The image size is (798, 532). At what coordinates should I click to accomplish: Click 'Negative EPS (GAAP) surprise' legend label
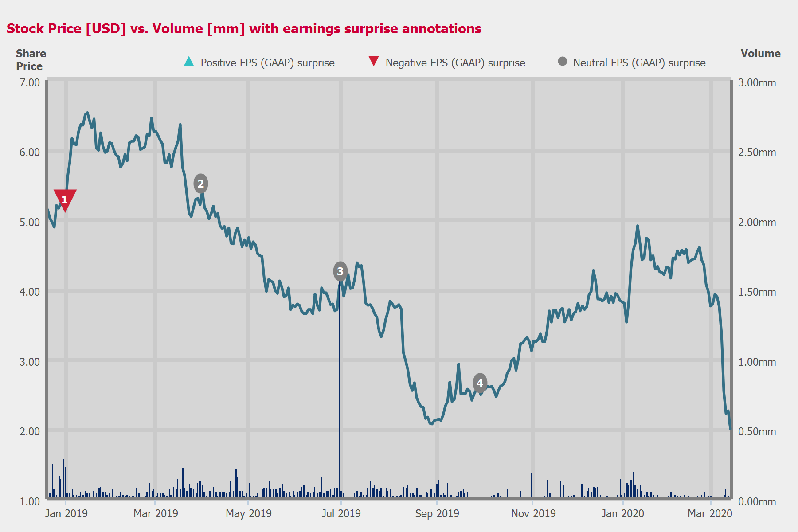coord(455,63)
